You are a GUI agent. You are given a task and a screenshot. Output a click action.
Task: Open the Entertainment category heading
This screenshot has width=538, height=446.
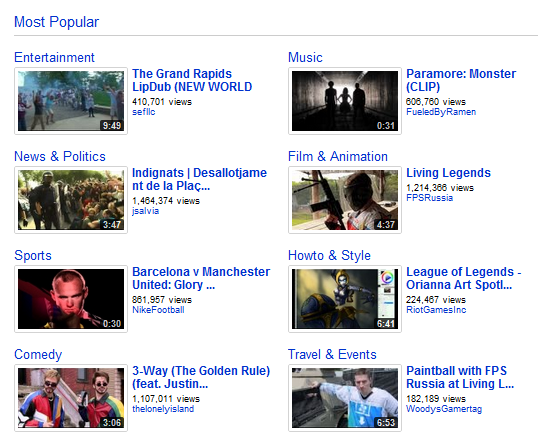tap(54, 57)
